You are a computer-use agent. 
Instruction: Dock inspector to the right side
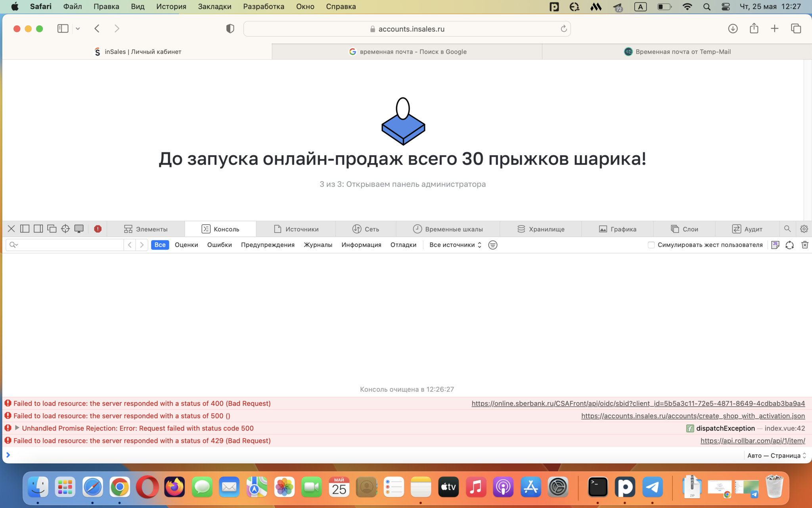[x=38, y=229]
